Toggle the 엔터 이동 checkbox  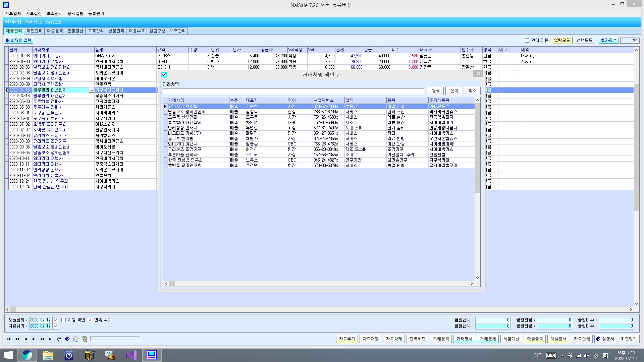pos(527,40)
